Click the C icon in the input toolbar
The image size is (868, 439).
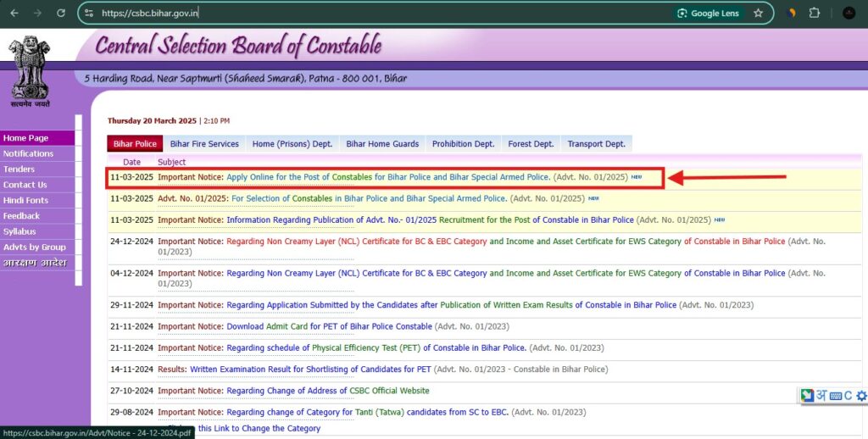pos(848,396)
